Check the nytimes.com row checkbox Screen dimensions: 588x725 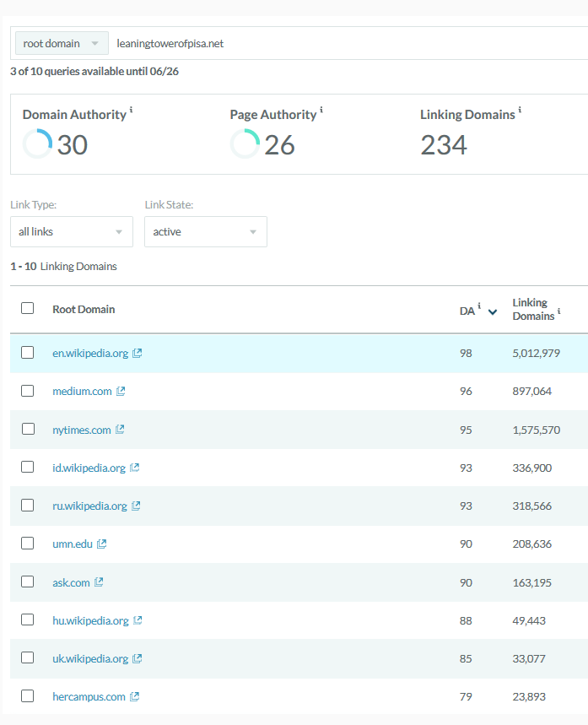(x=28, y=429)
